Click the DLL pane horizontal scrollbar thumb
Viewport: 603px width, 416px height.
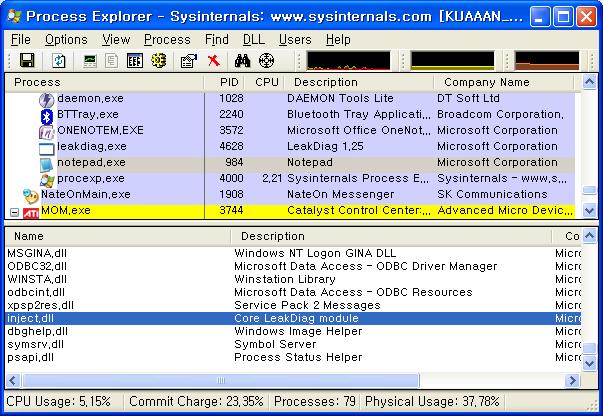[221, 380]
